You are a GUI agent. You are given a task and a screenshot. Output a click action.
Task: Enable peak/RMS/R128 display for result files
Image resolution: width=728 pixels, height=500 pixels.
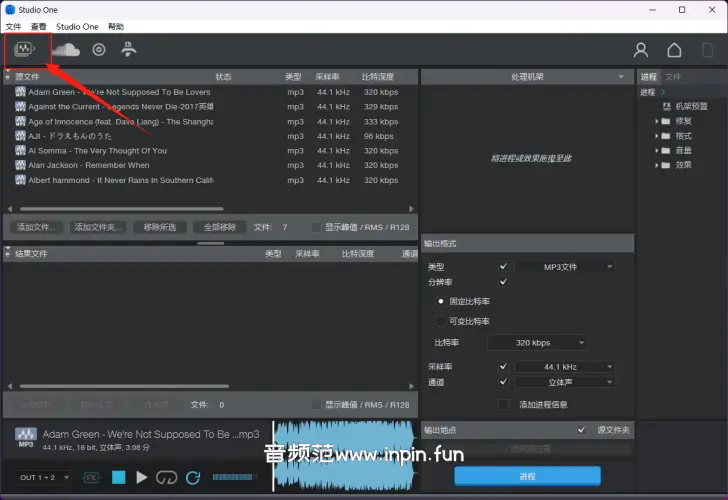pyautogui.click(x=316, y=405)
